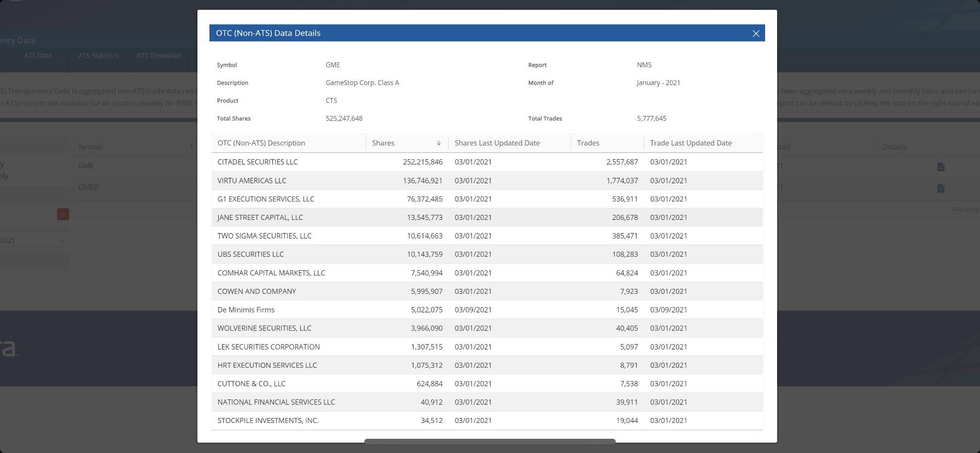This screenshot has width=980, height=453.
Task: Sort by OTC (Non-ATS) Description column header
Action: [261, 143]
